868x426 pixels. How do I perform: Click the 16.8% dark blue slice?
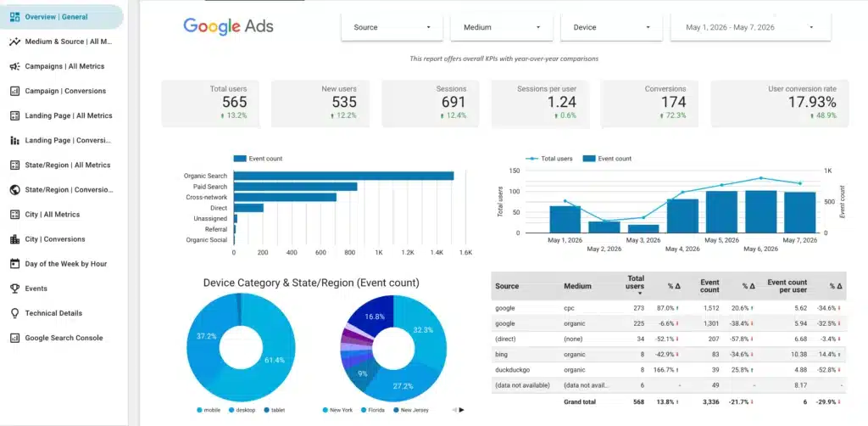pos(374,317)
